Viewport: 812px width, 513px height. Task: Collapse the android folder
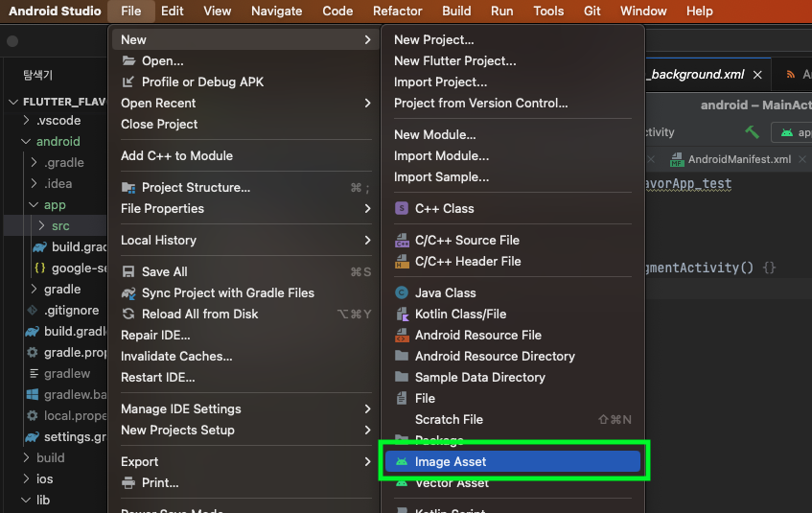pos(26,142)
